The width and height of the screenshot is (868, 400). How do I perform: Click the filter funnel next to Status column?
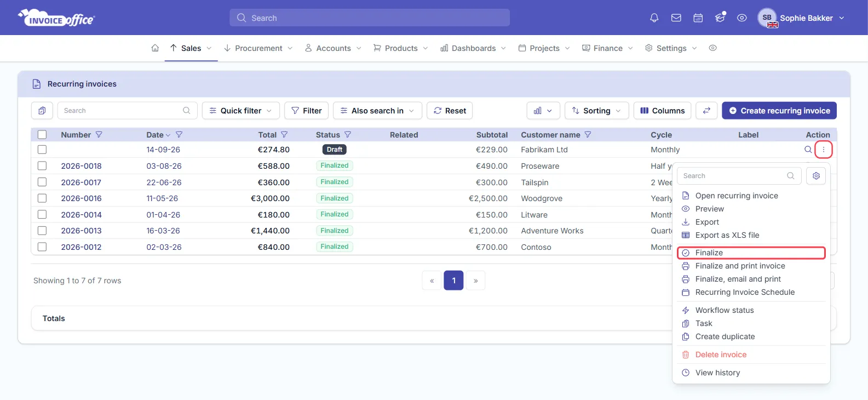coord(348,135)
